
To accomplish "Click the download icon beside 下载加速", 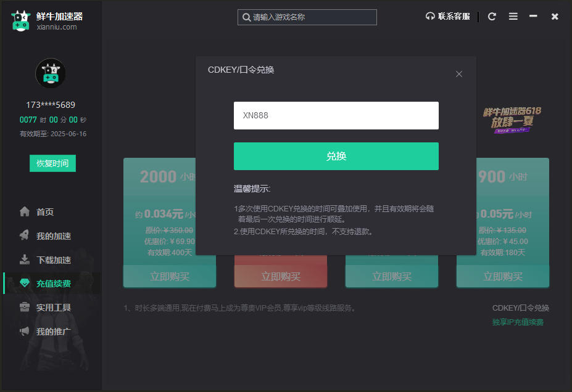I will pyautogui.click(x=25, y=259).
